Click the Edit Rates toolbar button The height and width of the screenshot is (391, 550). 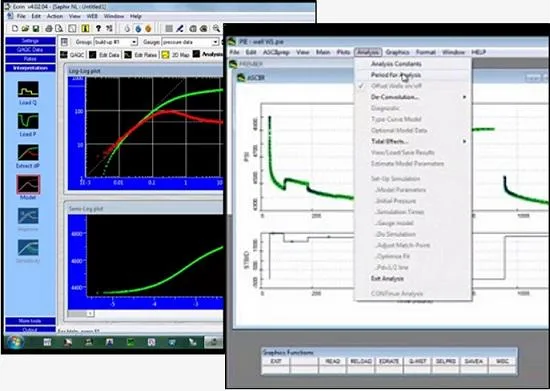coord(141,55)
